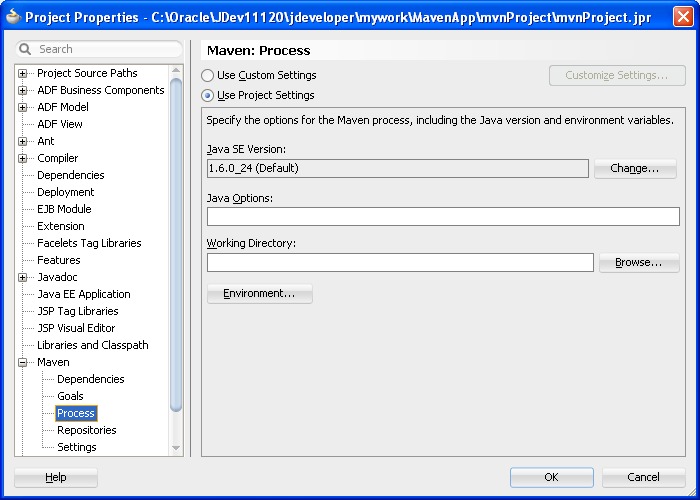Image resolution: width=700 pixels, height=500 pixels.
Task: Expand the ADF Business Components node
Action: 23,90
